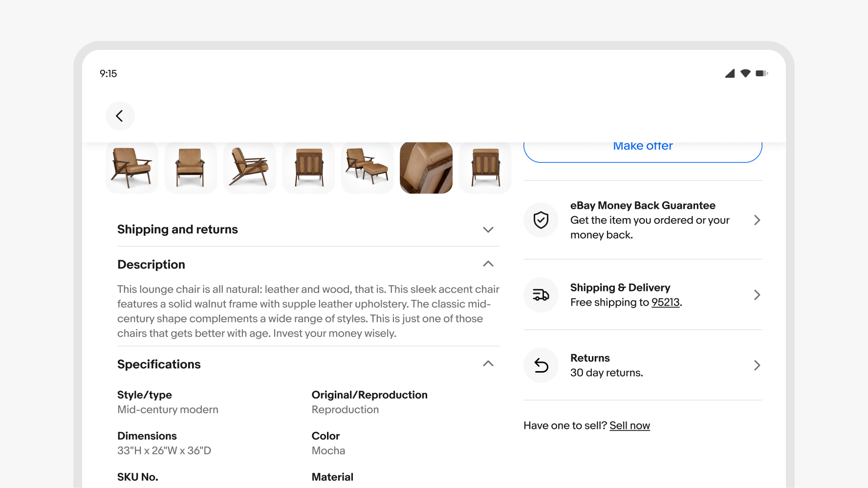868x488 pixels.
Task: Open Returns details chevron
Action: (757, 365)
